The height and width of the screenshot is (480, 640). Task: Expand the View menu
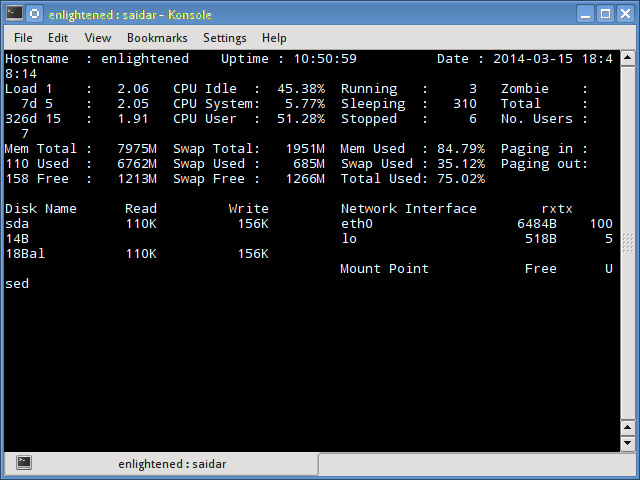pos(98,38)
